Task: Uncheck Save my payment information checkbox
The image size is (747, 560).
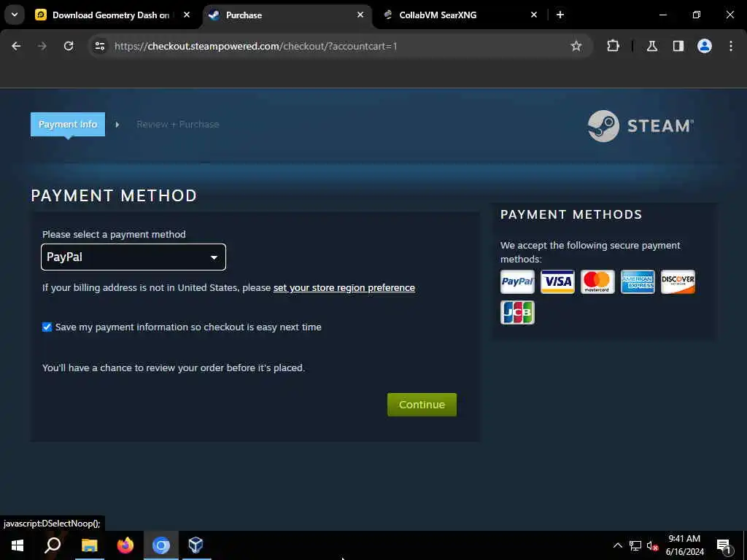Action: click(47, 327)
